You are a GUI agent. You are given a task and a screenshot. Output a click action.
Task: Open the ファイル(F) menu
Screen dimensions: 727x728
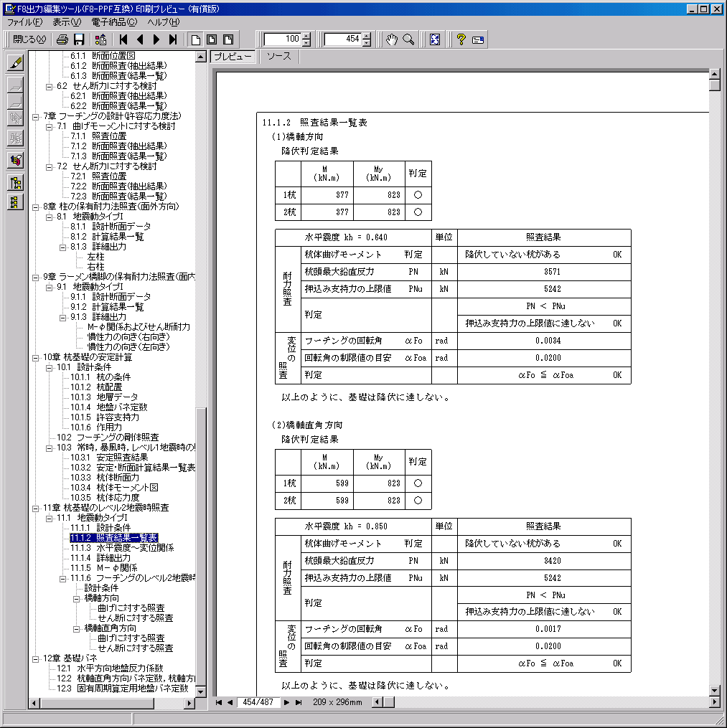click(x=24, y=22)
